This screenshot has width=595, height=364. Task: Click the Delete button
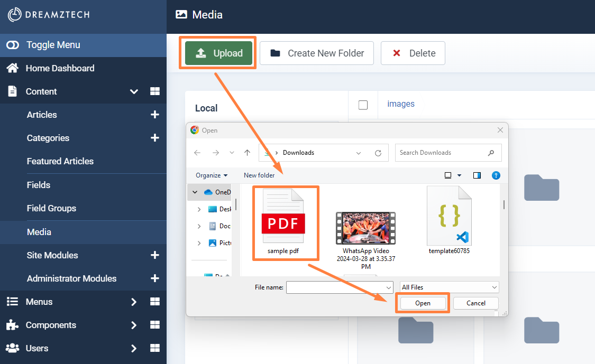pyautogui.click(x=413, y=53)
